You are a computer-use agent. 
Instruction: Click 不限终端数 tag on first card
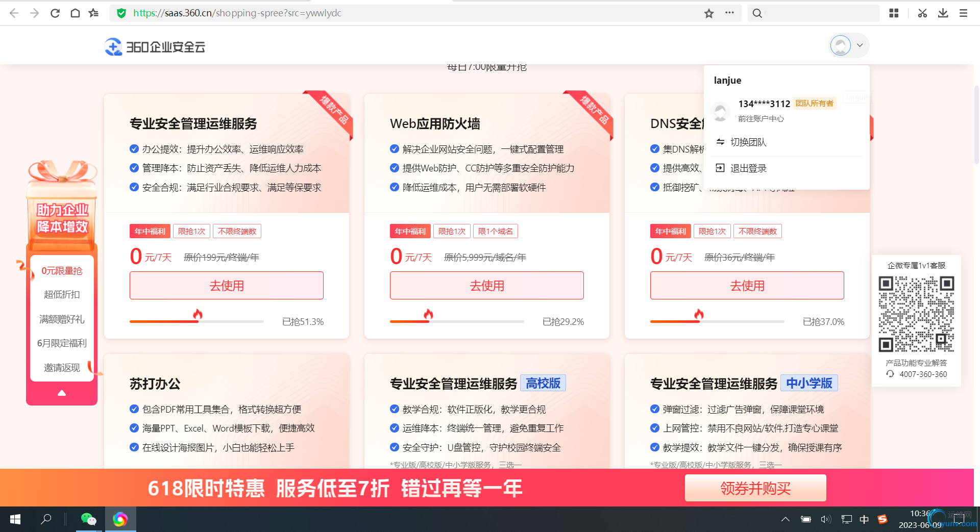click(x=237, y=231)
